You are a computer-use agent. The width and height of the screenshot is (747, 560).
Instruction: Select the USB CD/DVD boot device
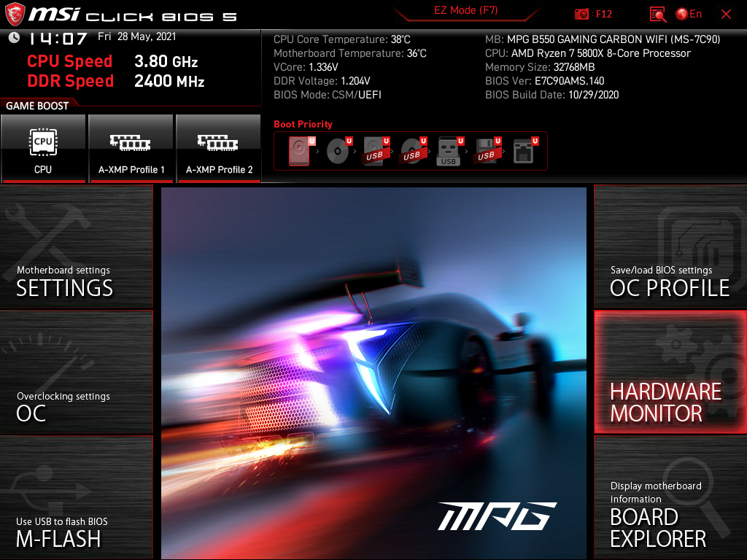coord(414,151)
